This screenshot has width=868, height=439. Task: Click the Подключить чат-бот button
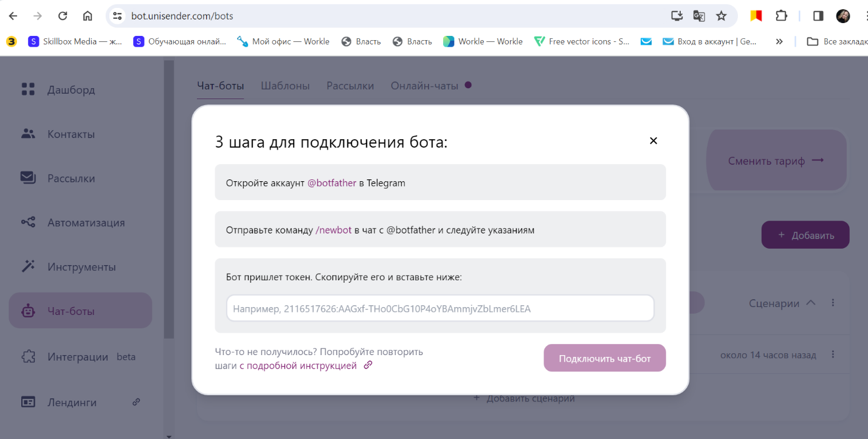(x=605, y=358)
